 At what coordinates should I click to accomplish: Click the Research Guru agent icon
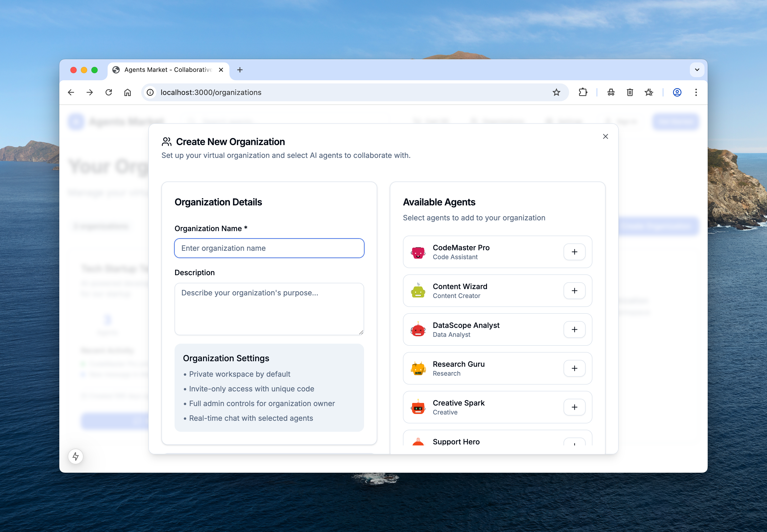pyautogui.click(x=418, y=368)
